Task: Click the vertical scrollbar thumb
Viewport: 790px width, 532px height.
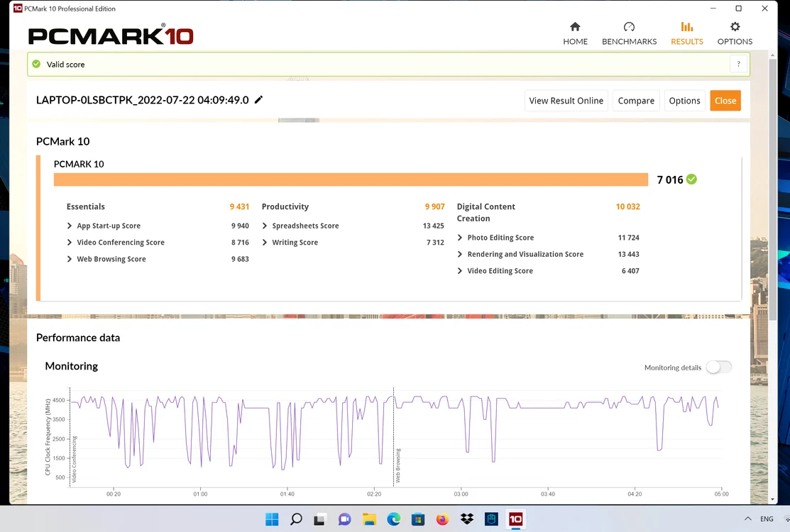Action: (x=772, y=189)
